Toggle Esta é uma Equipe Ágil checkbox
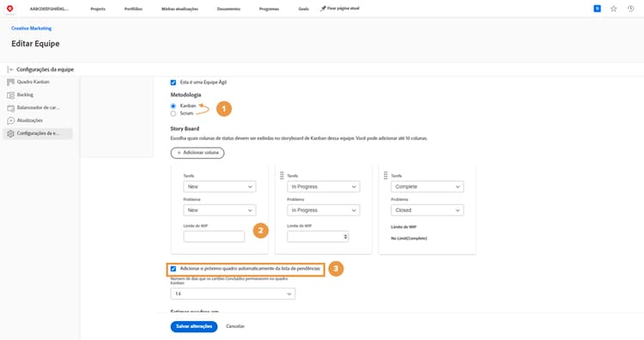Viewport: 644px width, 340px height. pos(173,82)
